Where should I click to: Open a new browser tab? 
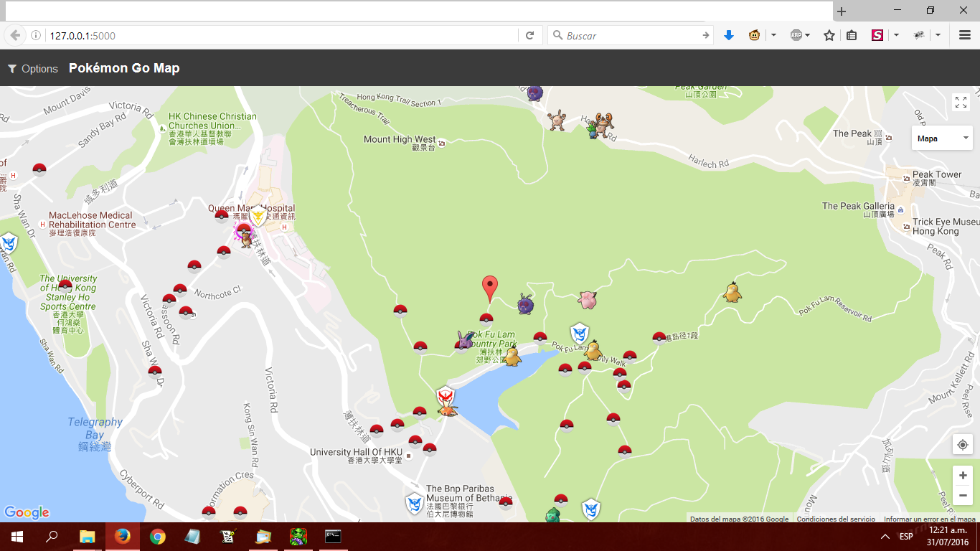point(842,11)
